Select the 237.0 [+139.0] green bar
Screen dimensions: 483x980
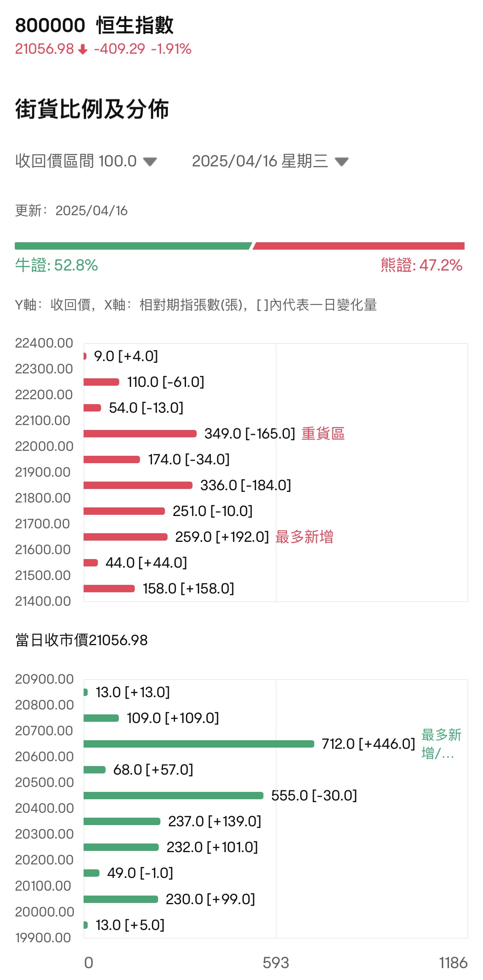click(122, 821)
